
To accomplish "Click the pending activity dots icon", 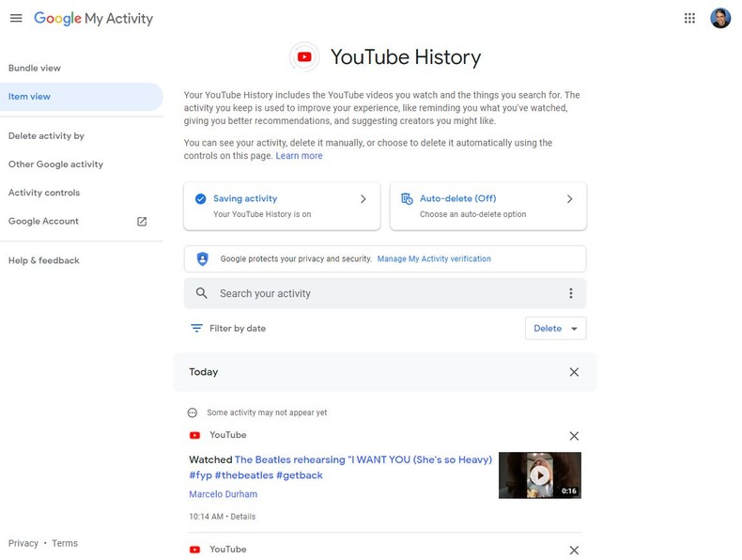I will [x=193, y=412].
